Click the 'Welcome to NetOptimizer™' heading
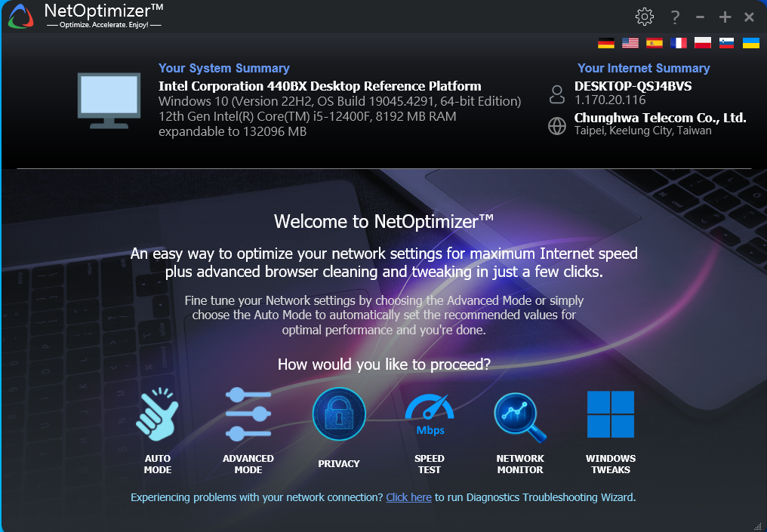The width and height of the screenshot is (767, 532). (x=383, y=221)
